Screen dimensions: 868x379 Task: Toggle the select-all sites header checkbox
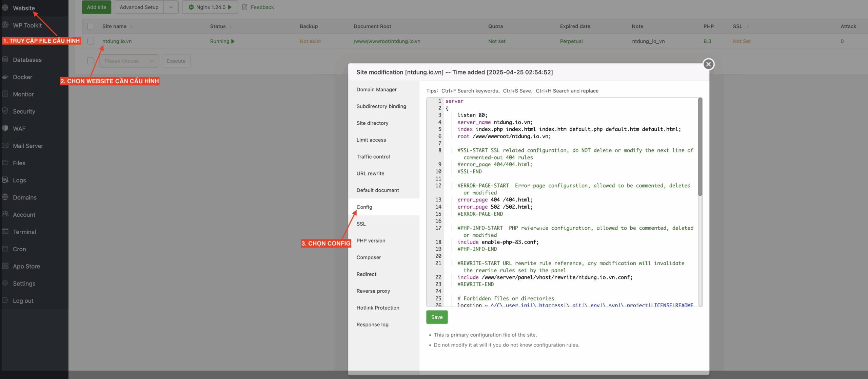(91, 26)
